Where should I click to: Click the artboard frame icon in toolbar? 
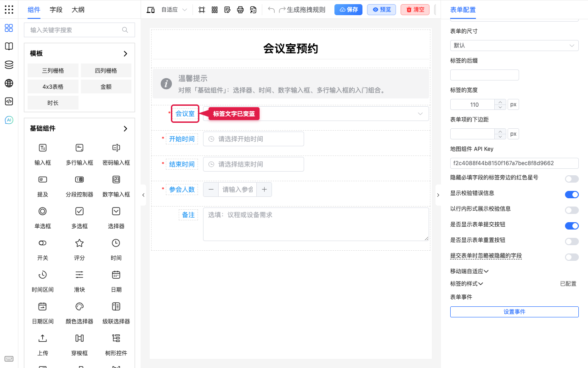coord(202,10)
